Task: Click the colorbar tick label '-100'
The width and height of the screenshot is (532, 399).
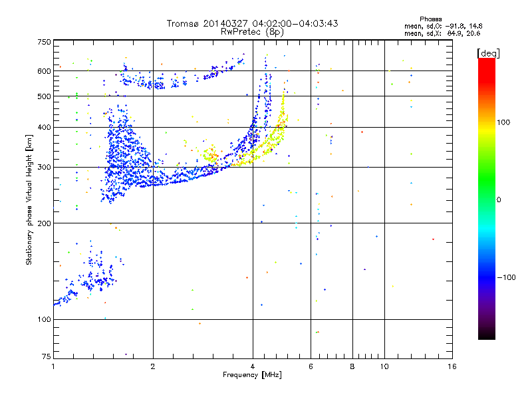Action: tap(506, 277)
